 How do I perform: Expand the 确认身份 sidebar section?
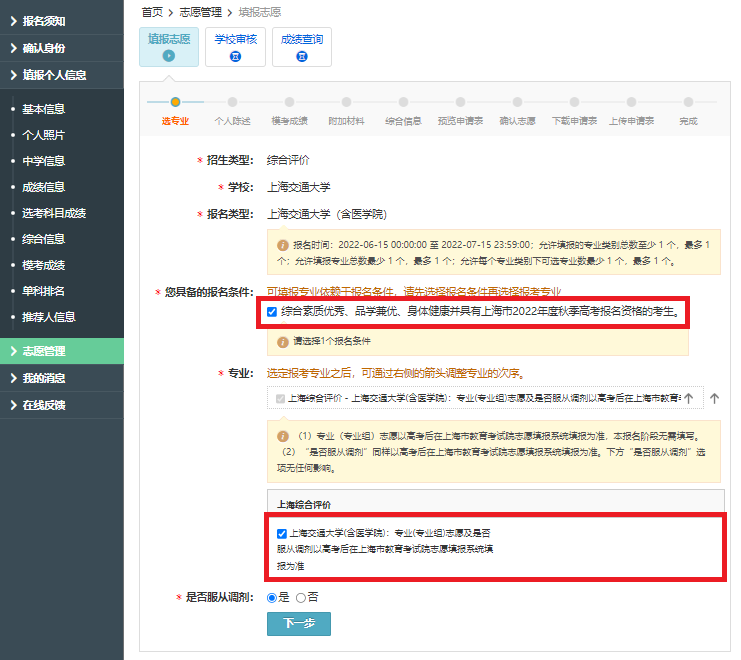(x=61, y=48)
